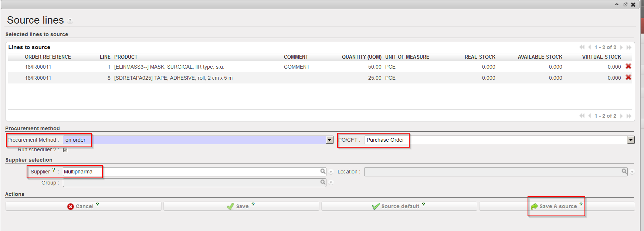Click the Location field search magnifier icon

[x=624, y=171]
